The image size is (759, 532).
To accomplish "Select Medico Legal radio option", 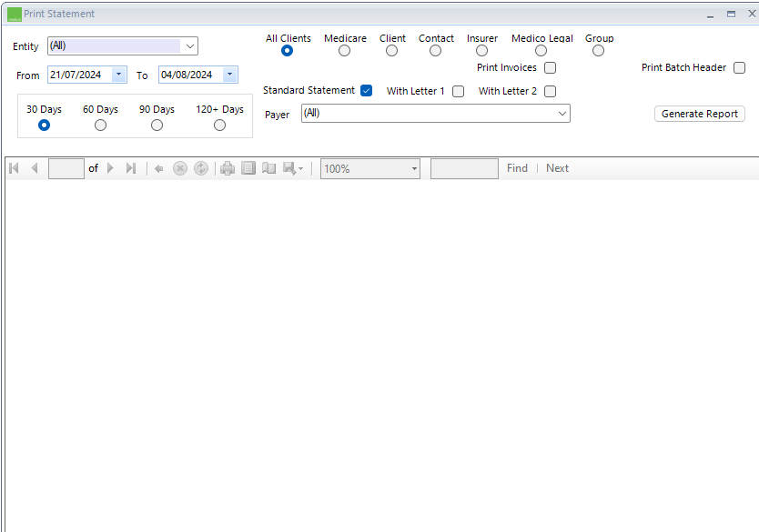I will pos(541,51).
